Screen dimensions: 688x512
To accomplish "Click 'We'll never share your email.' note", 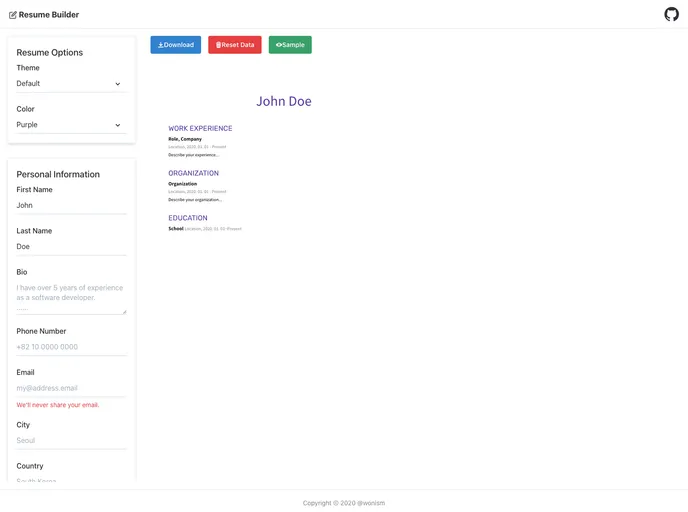I will click(x=57, y=405).
